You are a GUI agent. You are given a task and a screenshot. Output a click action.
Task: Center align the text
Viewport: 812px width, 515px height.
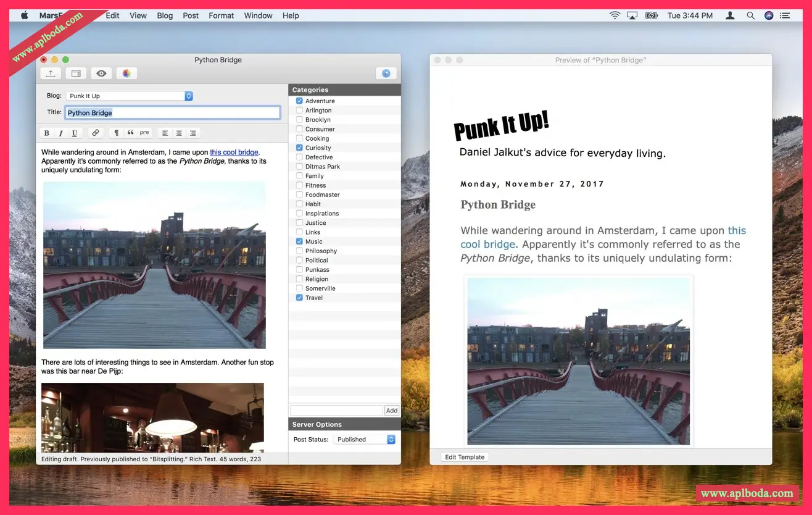coord(179,133)
